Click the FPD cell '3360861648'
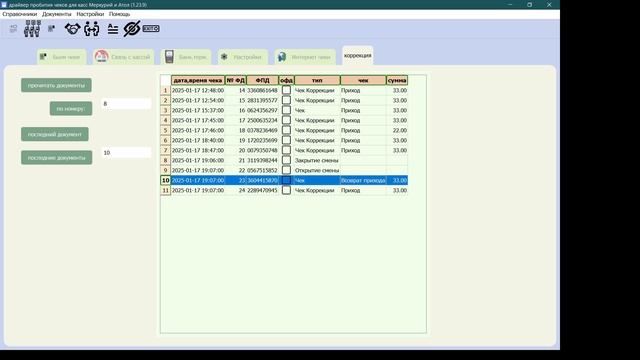 pyautogui.click(x=262, y=90)
